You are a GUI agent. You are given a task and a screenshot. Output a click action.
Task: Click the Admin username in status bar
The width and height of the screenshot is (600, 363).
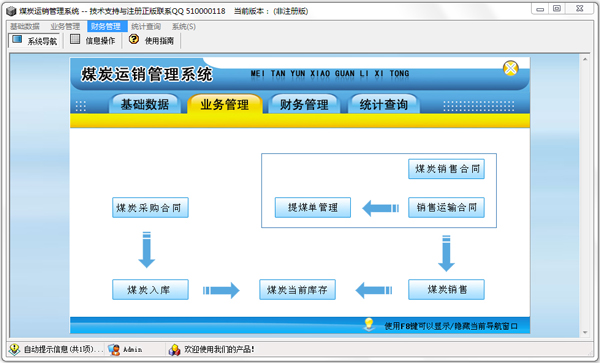[x=132, y=349]
